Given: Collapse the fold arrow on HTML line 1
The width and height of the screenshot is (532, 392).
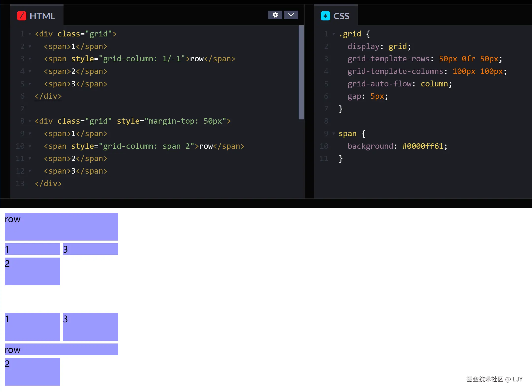Looking at the screenshot, I should 30,34.
